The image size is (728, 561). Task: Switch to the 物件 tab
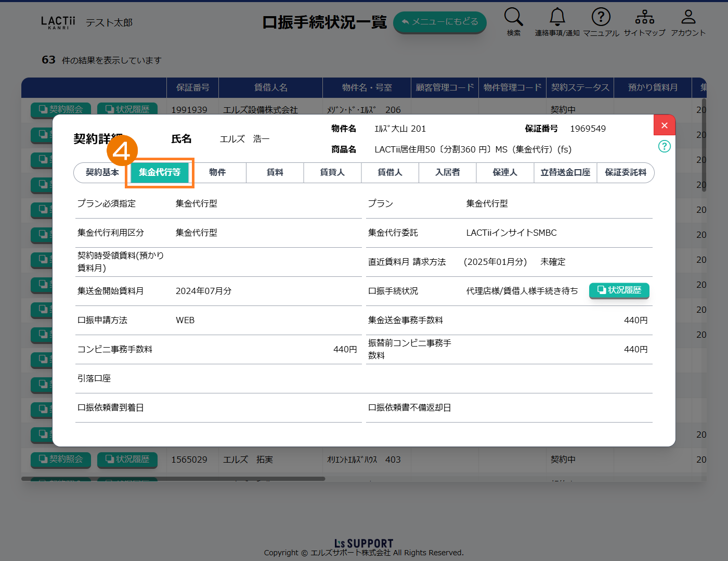coord(217,173)
